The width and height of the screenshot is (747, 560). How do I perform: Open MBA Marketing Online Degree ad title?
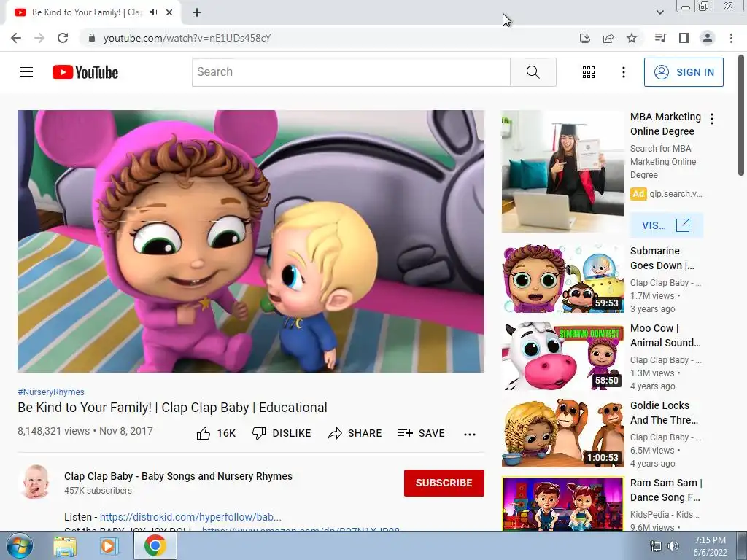click(x=665, y=124)
